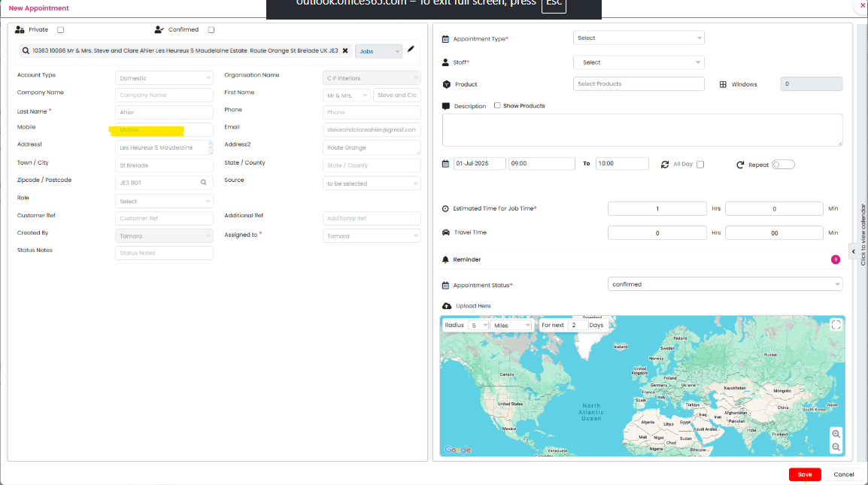Zoom out on the map

tap(836, 447)
